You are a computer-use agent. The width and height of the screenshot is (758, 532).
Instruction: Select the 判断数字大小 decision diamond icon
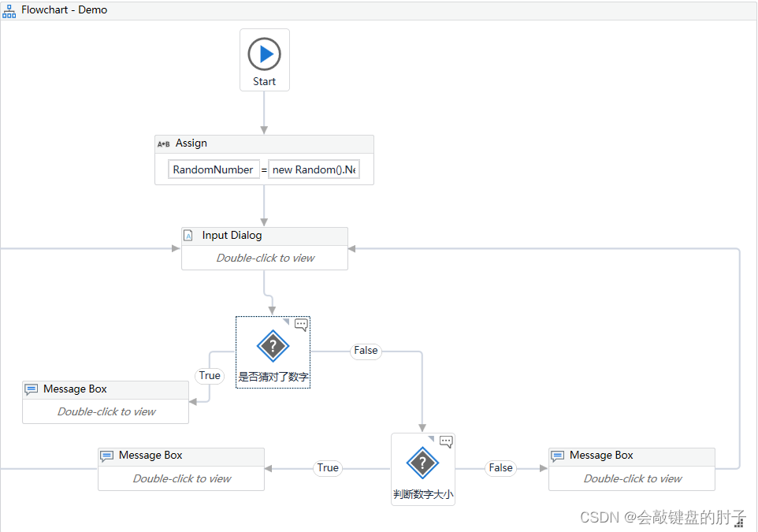422,463
